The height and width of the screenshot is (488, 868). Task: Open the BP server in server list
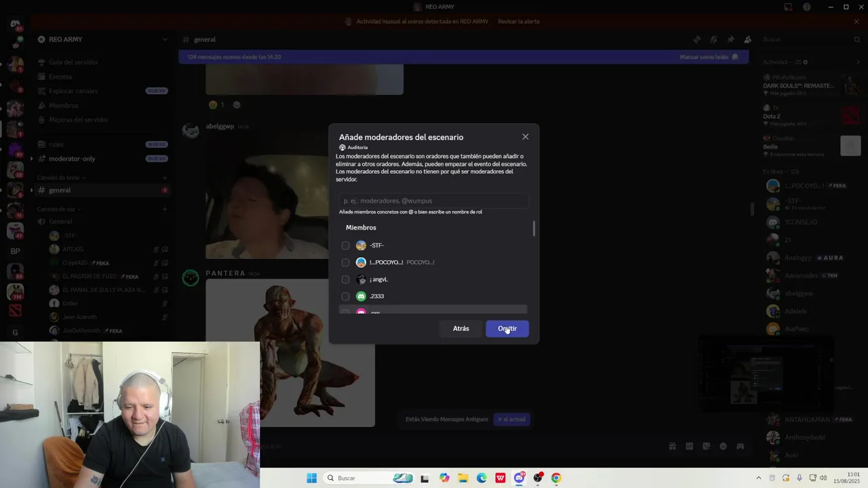(x=15, y=251)
